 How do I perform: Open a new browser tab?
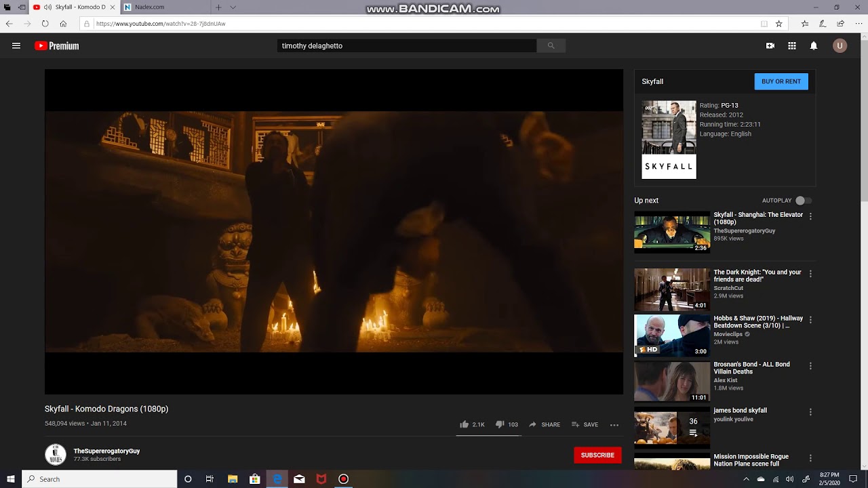(x=218, y=7)
